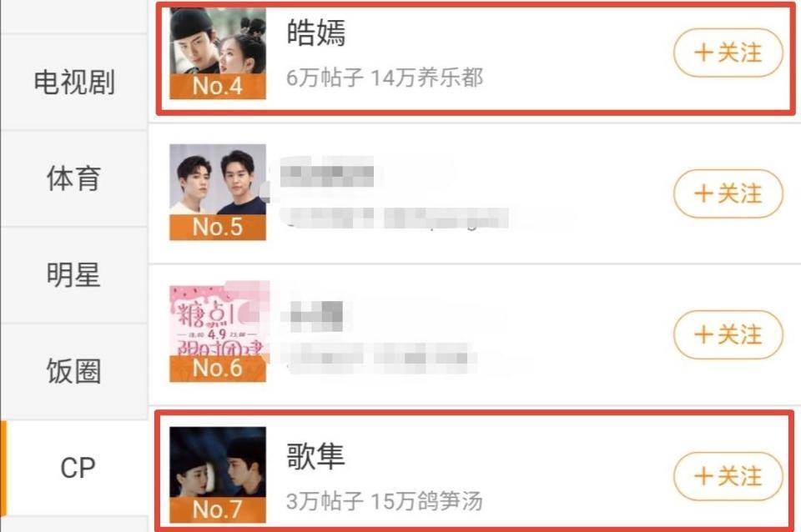Click the orange No.7 rank badge
The width and height of the screenshot is (801, 532).
click(218, 509)
